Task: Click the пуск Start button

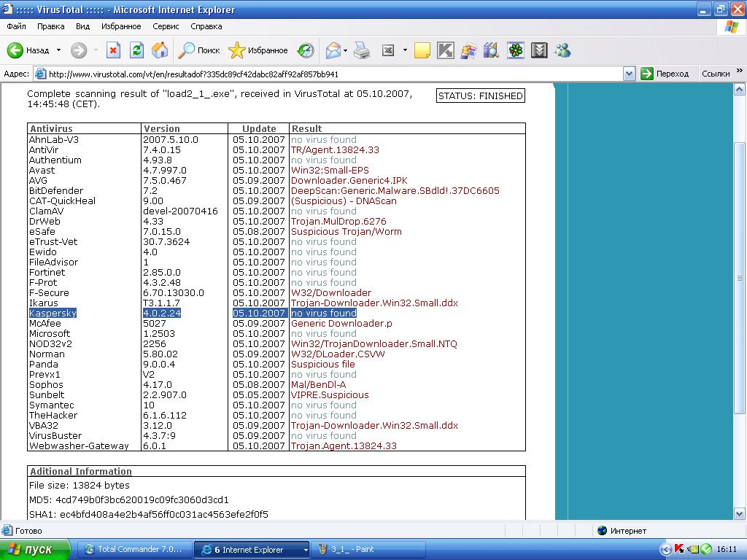Action: coord(35,550)
